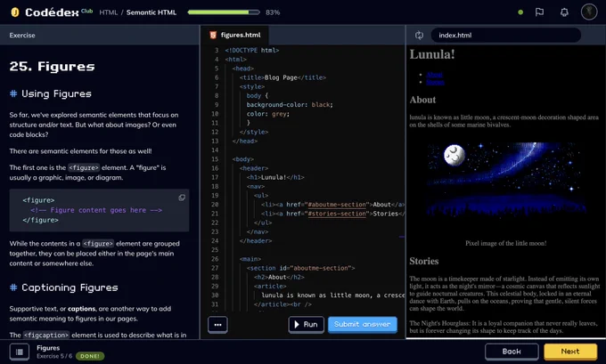
Task: Click the h2 About code line
Action: pyautogui.click(x=279, y=277)
